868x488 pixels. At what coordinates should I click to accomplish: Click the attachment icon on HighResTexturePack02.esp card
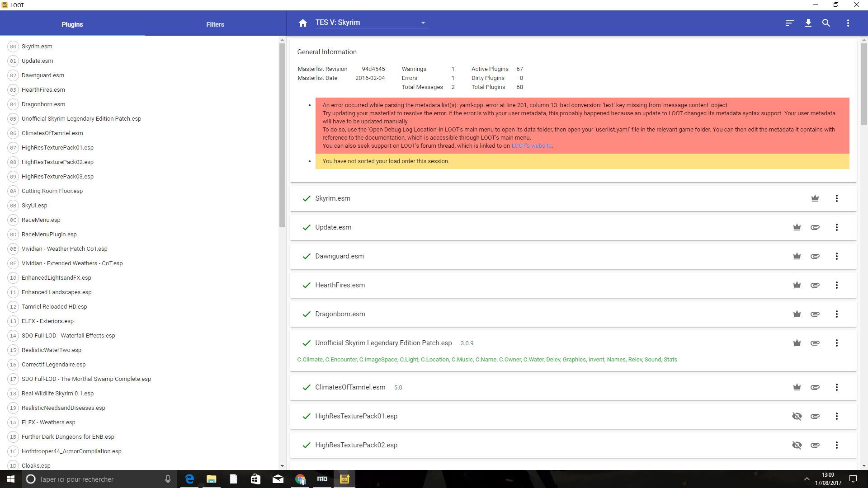tap(815, 445)
